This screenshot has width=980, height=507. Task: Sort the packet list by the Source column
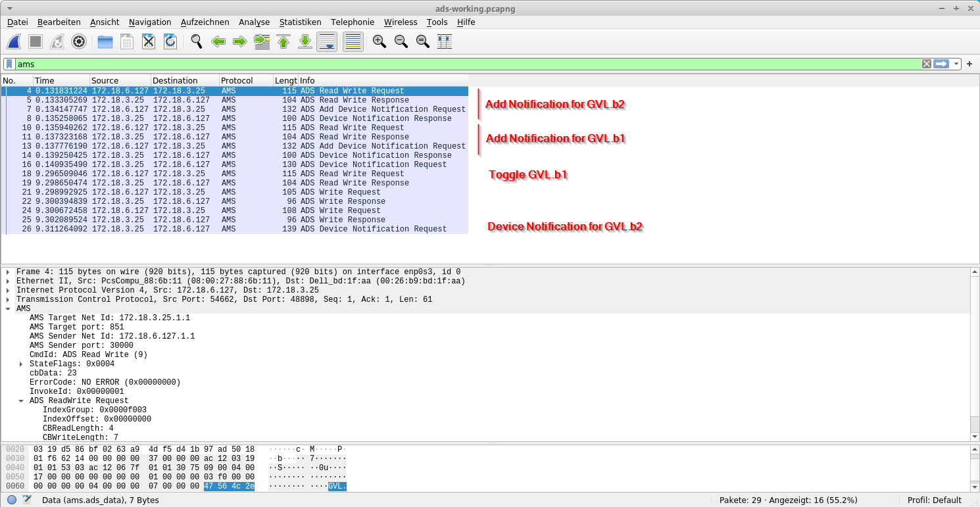(x=120, y=80)
